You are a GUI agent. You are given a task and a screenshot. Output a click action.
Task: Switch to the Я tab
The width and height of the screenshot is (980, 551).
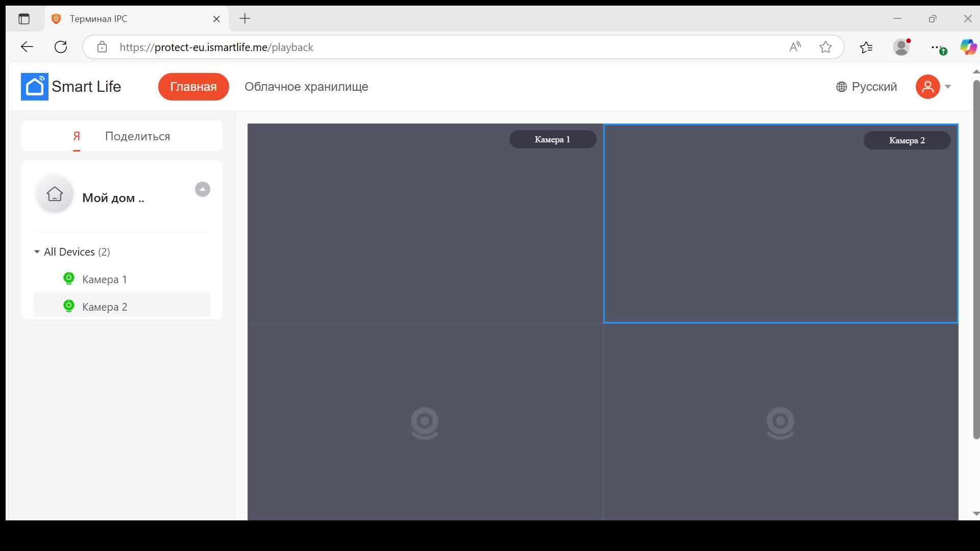click(x=77, y=136)
